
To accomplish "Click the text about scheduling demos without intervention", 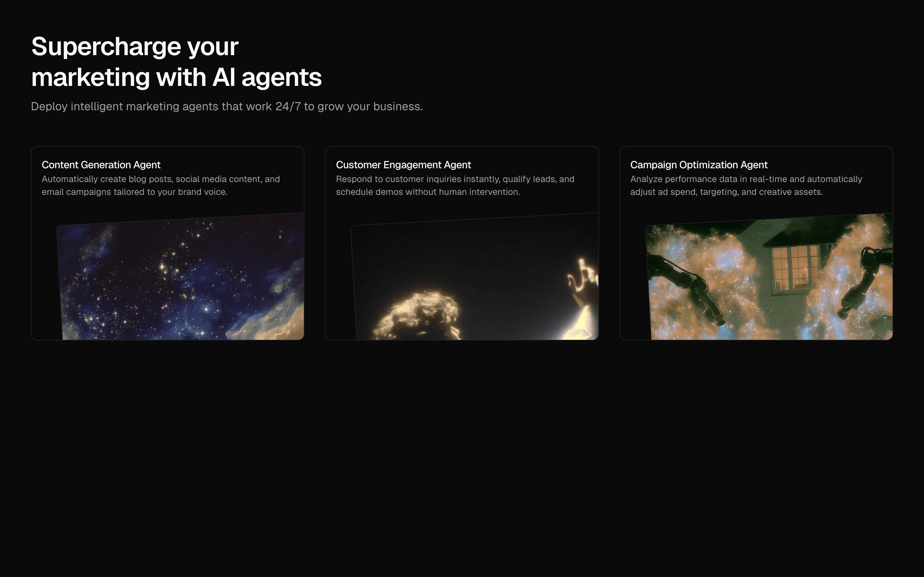I will click(428, 192).
